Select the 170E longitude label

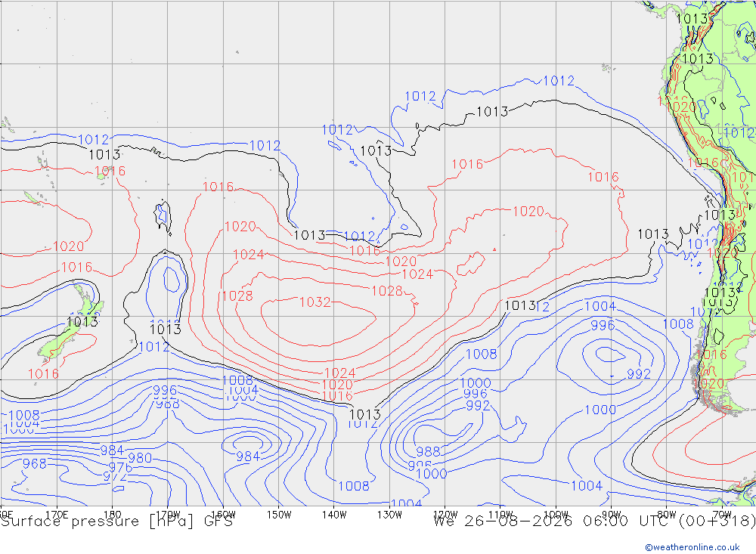coord(57,514)
